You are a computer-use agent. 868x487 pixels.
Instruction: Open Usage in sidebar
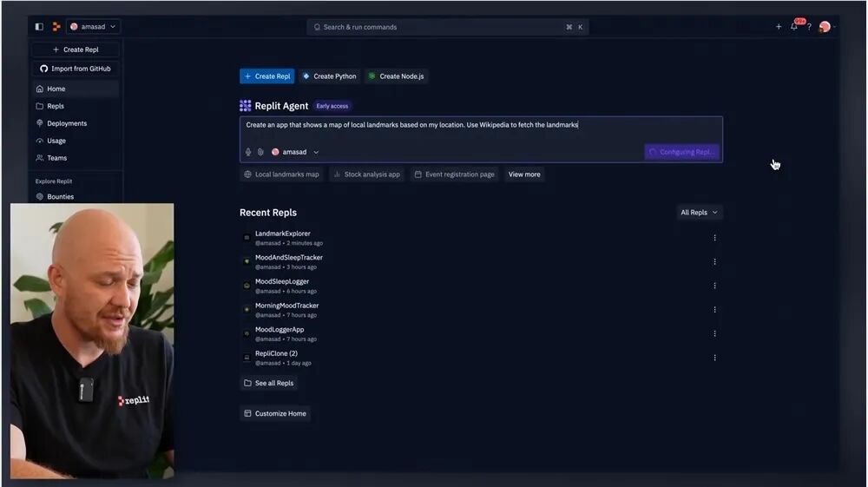(76, 141)
